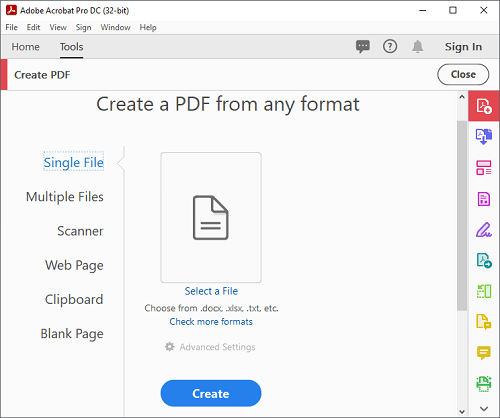Open the File menu
The width and height of the screenshot is (500, 418).
coord(11,27)
